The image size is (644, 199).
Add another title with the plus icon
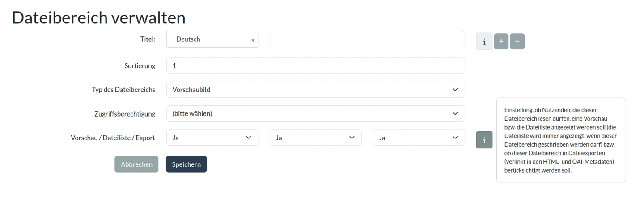501,41
